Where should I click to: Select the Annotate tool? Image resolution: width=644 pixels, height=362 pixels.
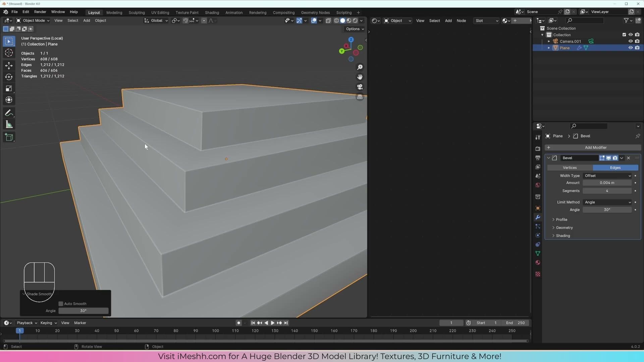coord(9,113)
